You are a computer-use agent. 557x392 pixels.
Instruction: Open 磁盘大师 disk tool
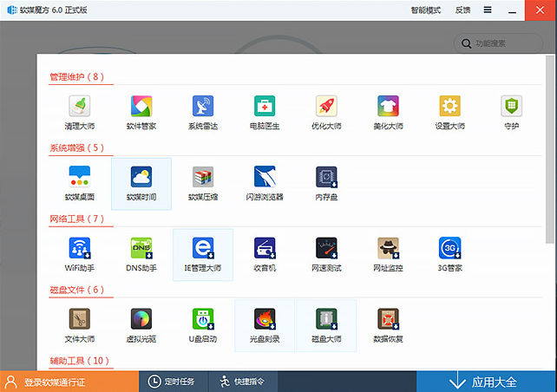pyautogui.click(x=326, y=319)
